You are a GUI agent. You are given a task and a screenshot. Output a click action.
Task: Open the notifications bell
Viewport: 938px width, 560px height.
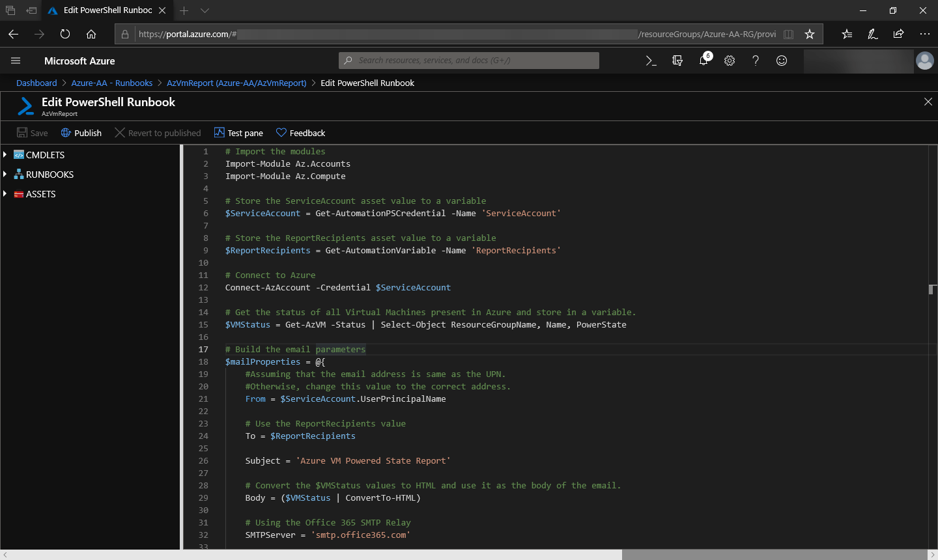coord(703,61)
